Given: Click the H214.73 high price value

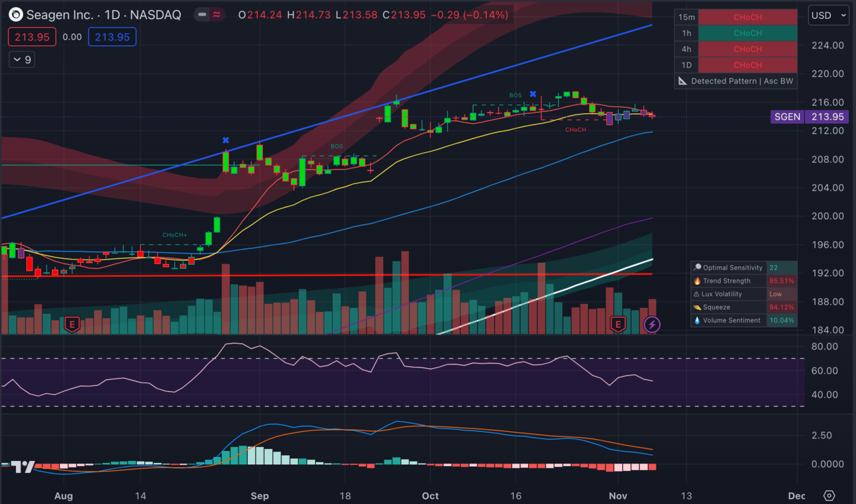Looking at the screenshot, I should click(x=309, y=15).
